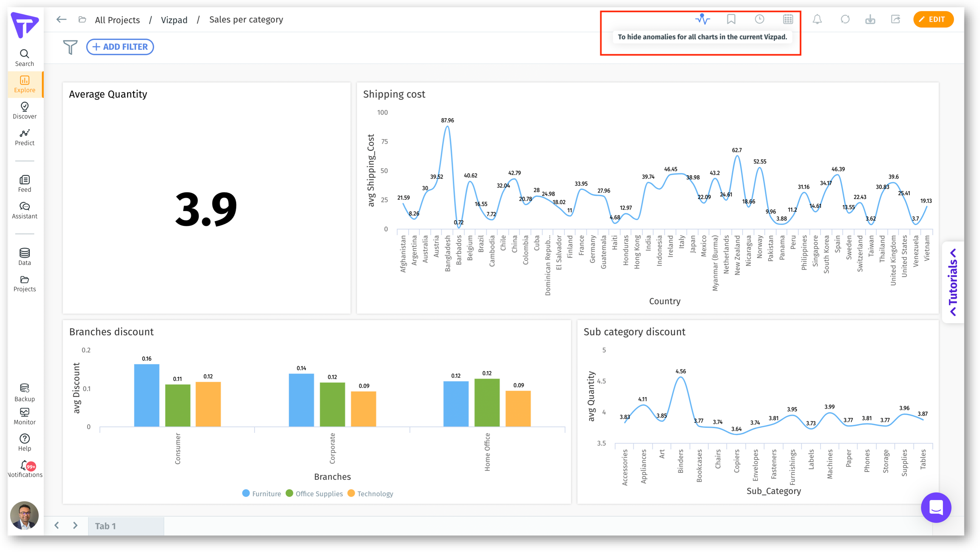980x552 pixels.
Task: Toggle Technology legend series color
Action: [351, 493]
